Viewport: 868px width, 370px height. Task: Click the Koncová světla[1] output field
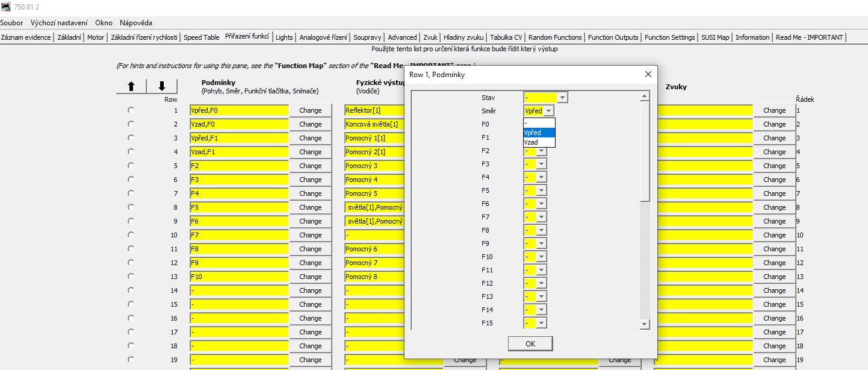(374, 124)
